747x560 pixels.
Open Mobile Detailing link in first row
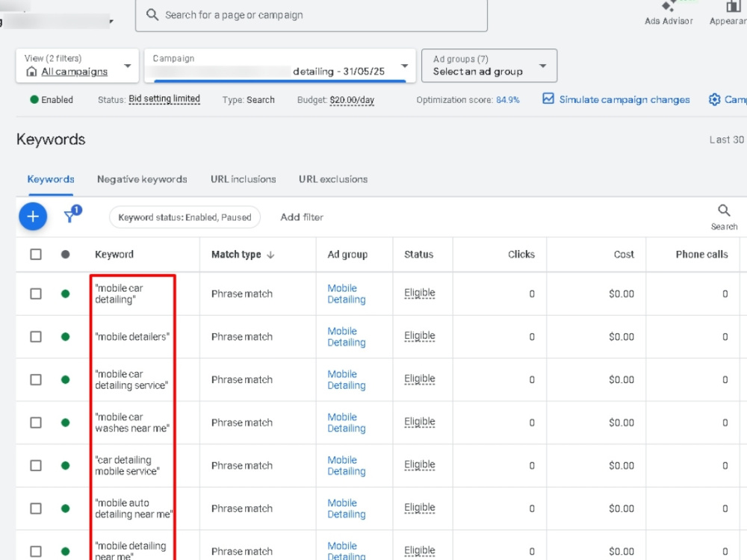click(x=347, y=293)
